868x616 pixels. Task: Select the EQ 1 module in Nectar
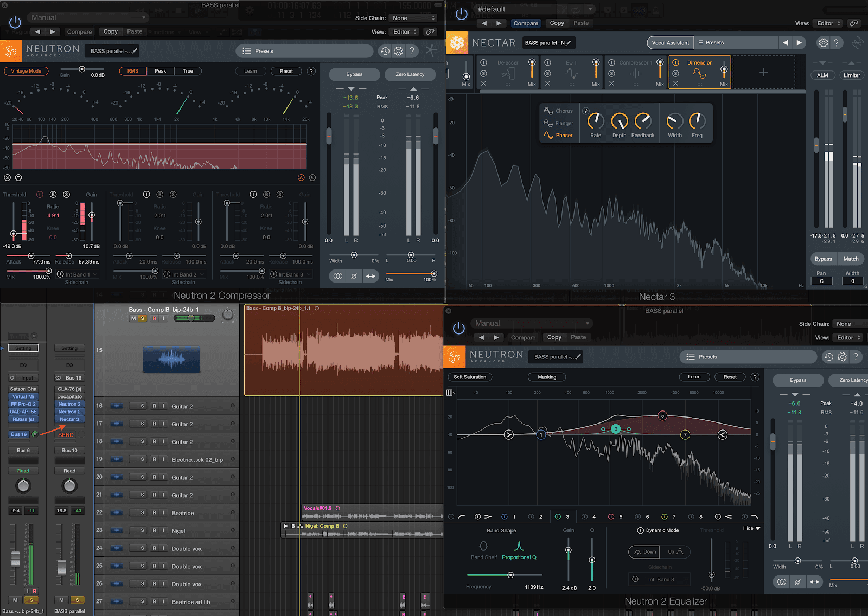pyautogui.click(x=571, y=72)
